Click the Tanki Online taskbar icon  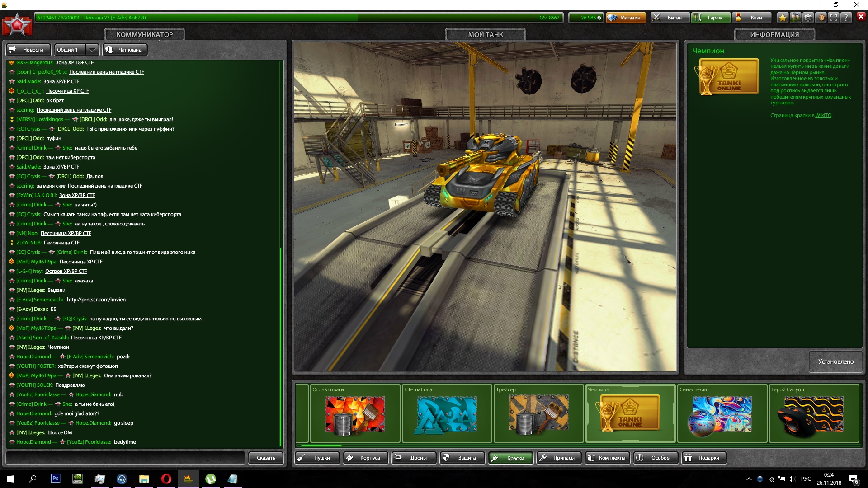pyautogui.click(x=188, y=479)
